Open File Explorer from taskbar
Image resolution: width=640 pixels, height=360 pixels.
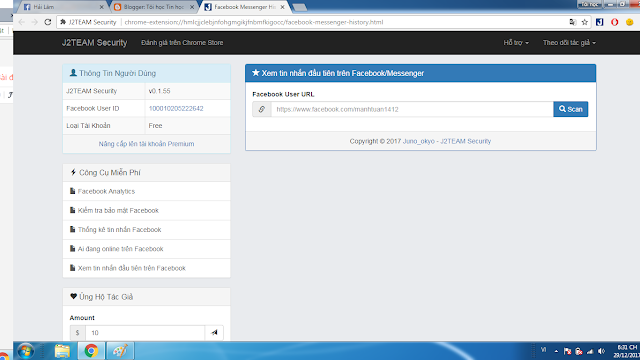[62, 351]
